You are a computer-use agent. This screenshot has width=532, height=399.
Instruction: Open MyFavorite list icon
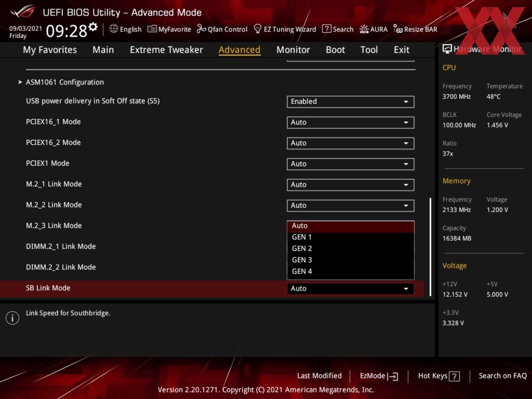[152, 29]
